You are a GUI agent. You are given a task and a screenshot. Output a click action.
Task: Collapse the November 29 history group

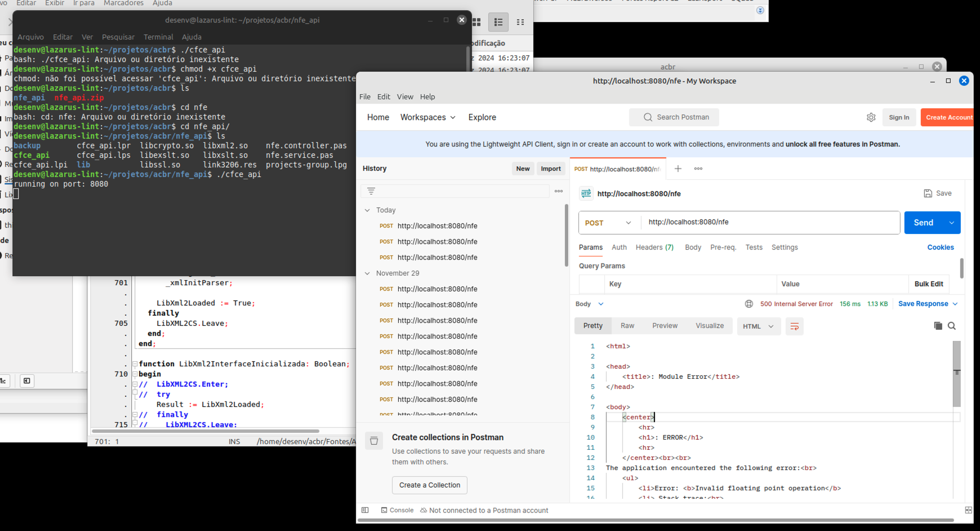[x=367, y=273]
